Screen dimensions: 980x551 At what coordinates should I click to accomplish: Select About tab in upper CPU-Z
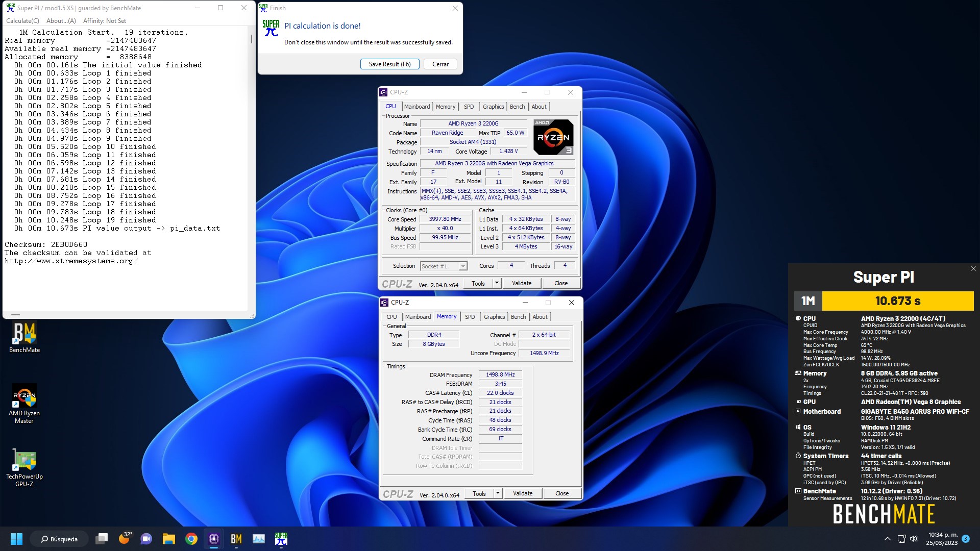click(x=539, y=107)
